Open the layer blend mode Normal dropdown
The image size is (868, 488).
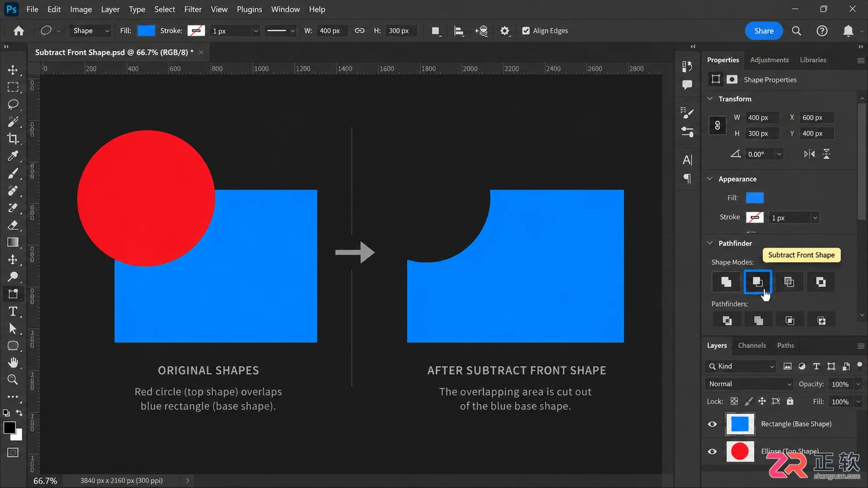click(750, 384)
